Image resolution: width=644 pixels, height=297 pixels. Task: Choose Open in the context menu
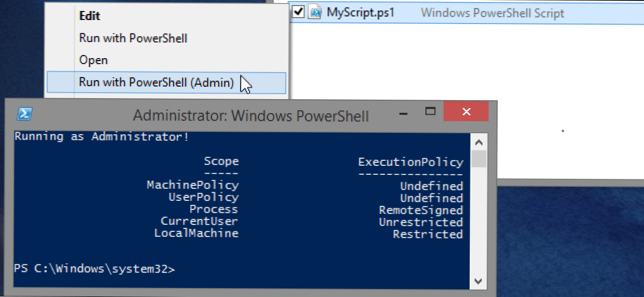(93, 60)
